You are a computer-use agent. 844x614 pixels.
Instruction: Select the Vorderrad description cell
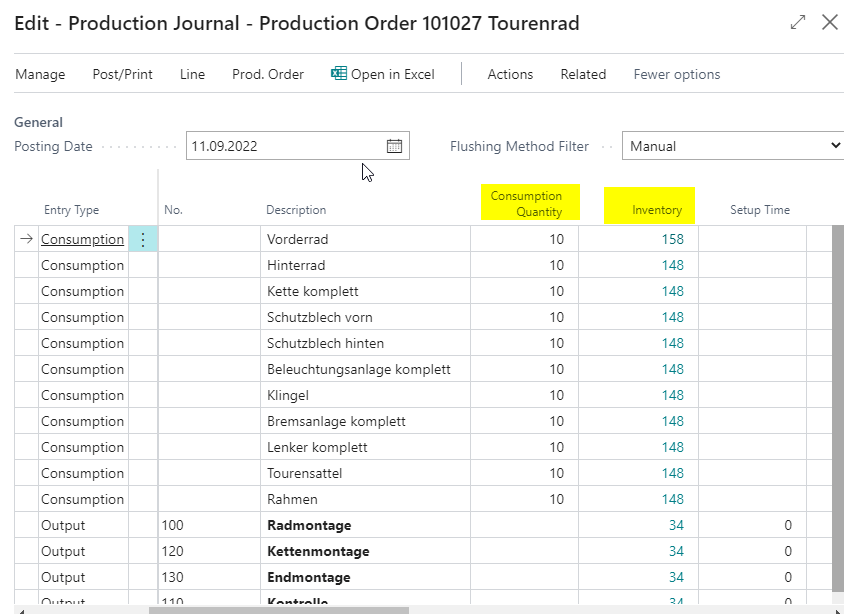click(x=365, y=239)
